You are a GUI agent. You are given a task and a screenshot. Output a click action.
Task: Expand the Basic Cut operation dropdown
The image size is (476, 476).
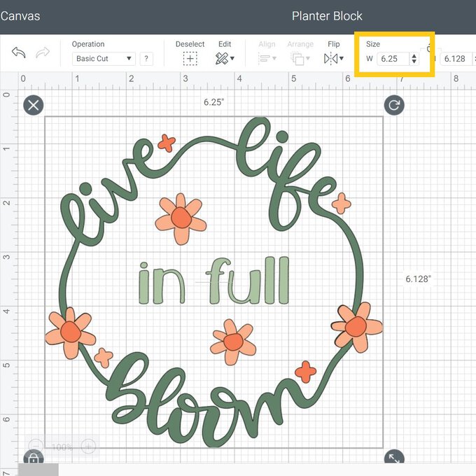tap(104, 59)
